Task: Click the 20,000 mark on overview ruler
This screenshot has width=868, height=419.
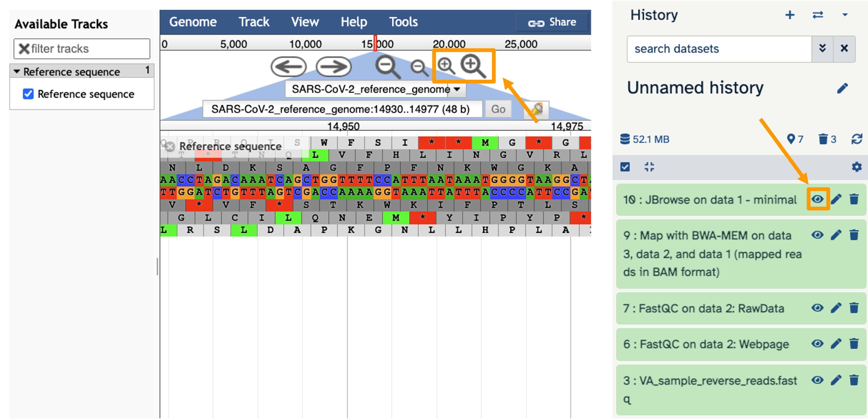Action: [449, 44]
